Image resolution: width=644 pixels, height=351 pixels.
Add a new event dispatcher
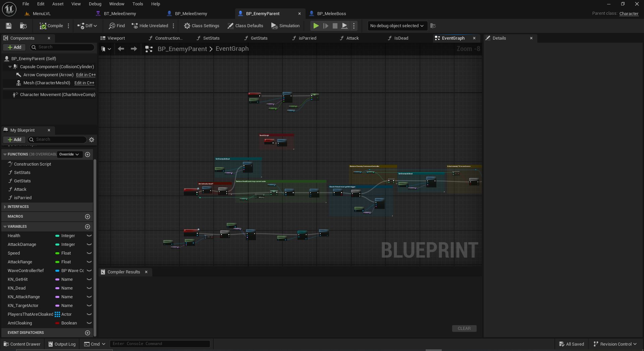coord(88,333)
